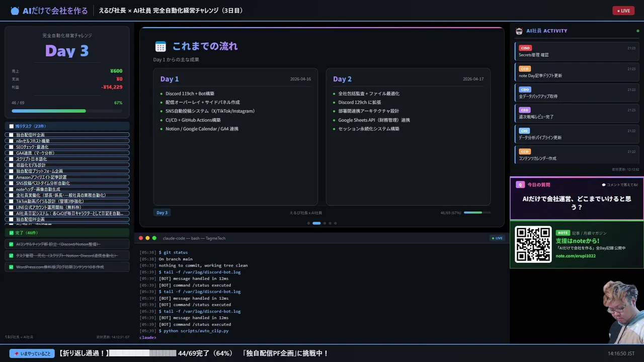Click the Day 2 card heading

(x=342, y=79)
